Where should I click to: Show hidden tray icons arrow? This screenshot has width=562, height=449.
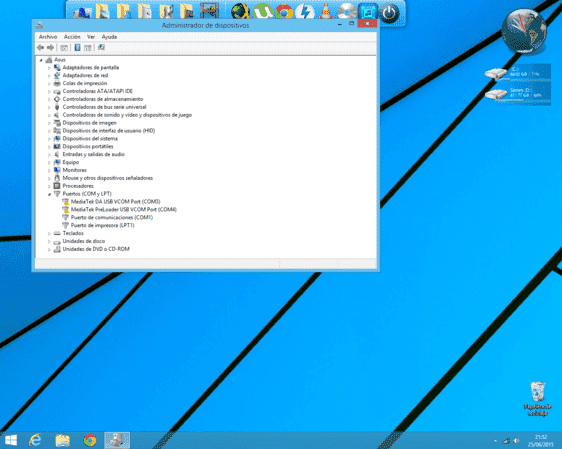point(495,441)
